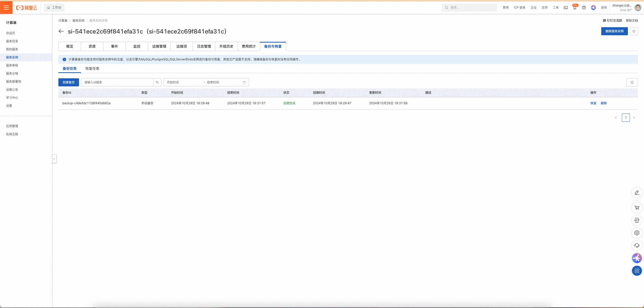This screenshot has height=308, width=644.
Task: Refresh the backup task list
Action: pos(632,82)
